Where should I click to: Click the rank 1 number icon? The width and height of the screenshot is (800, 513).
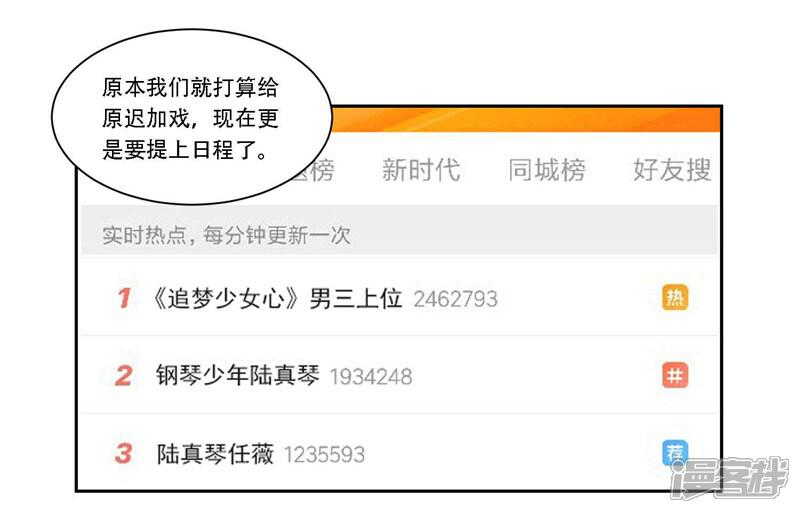click(x=124, y=298)
